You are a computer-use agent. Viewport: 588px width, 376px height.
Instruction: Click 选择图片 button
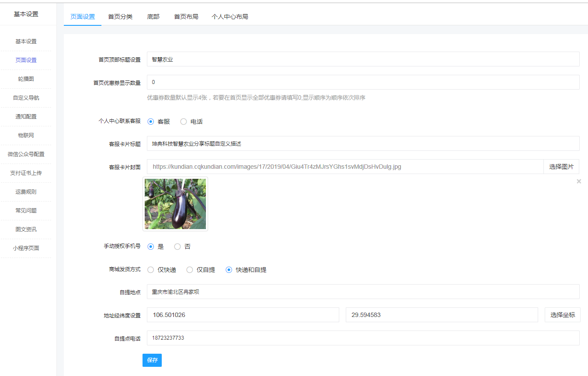pos(561,167)
